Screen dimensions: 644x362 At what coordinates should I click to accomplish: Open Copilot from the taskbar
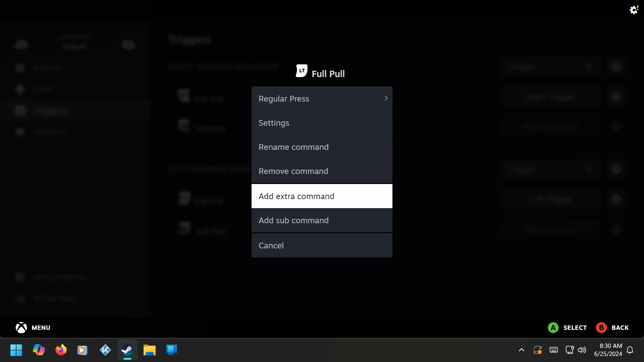[x=39, y=350]
